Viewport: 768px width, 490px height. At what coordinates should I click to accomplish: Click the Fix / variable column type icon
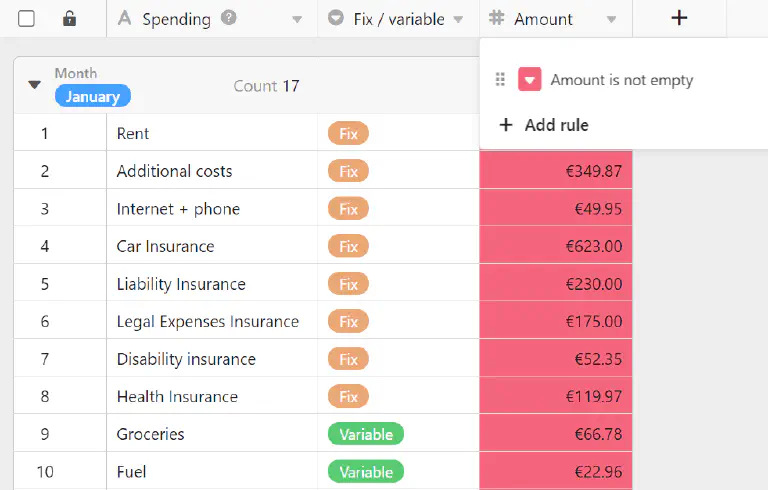[x=336, y=19]
